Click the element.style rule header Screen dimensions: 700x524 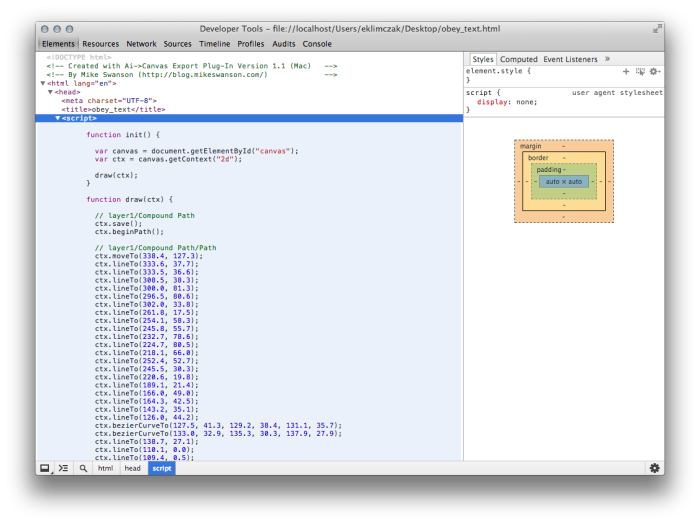[498, 71]
